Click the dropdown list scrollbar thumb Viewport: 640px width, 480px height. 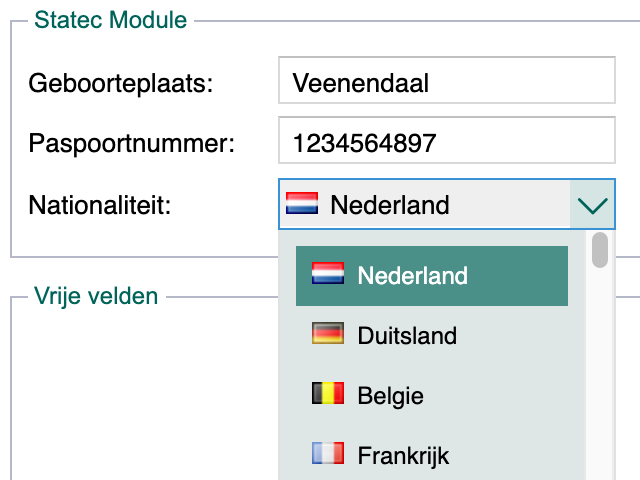600,250
